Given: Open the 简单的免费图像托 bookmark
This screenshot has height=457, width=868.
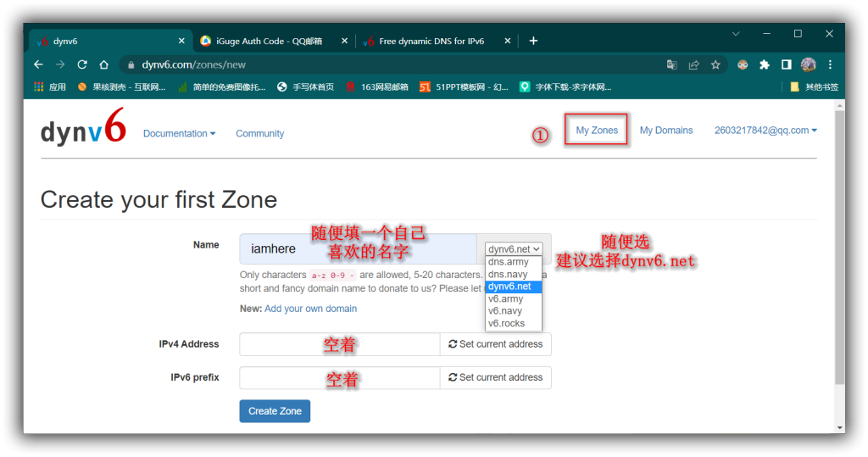Looking at the screenshot, I should click(x=221, y=87).
